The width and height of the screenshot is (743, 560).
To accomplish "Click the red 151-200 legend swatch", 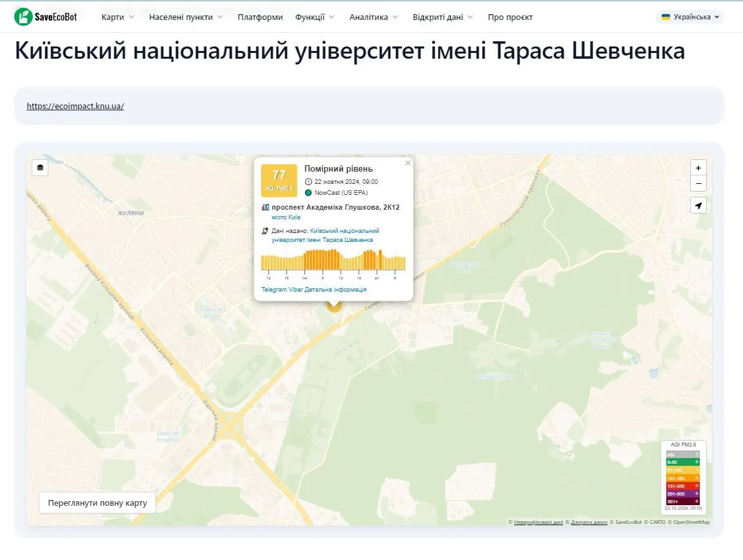I will tap(683, 486).
